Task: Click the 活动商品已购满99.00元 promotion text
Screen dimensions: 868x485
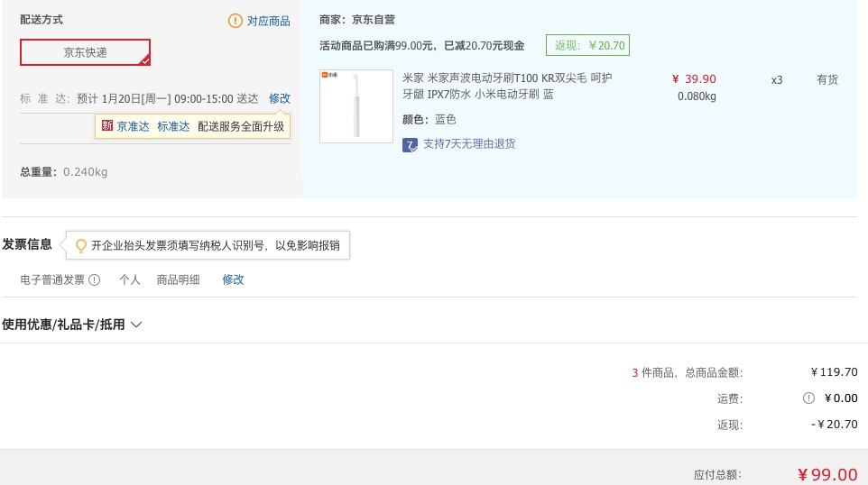Action: pyautogui.click(x=422, y=46)
